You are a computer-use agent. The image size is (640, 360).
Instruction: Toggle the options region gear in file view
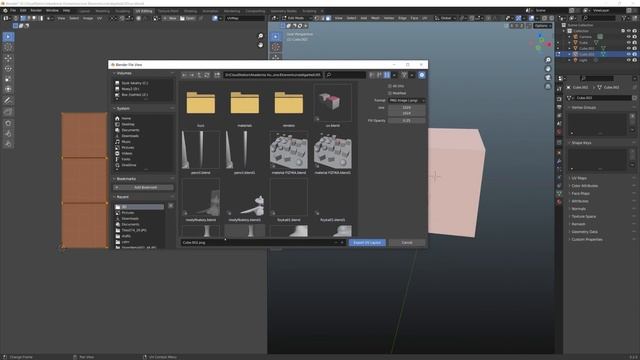(422, 75)
